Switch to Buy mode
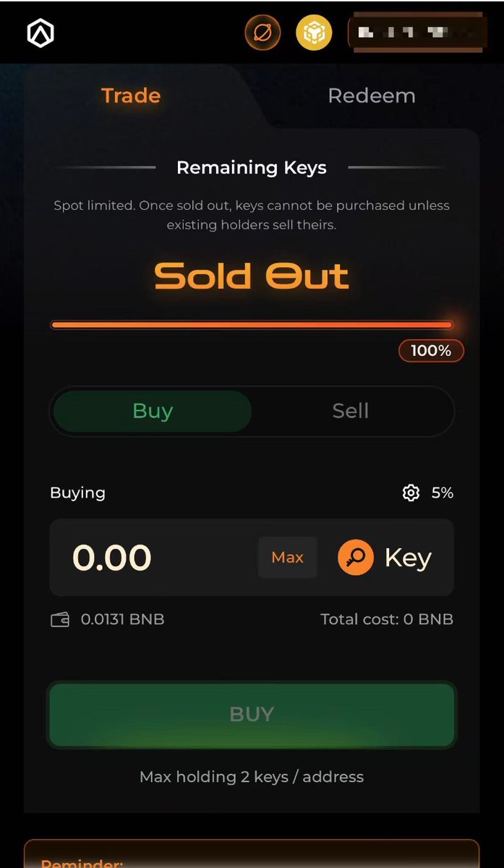This screenshot has width=504, height=868. tap(153, 411)
